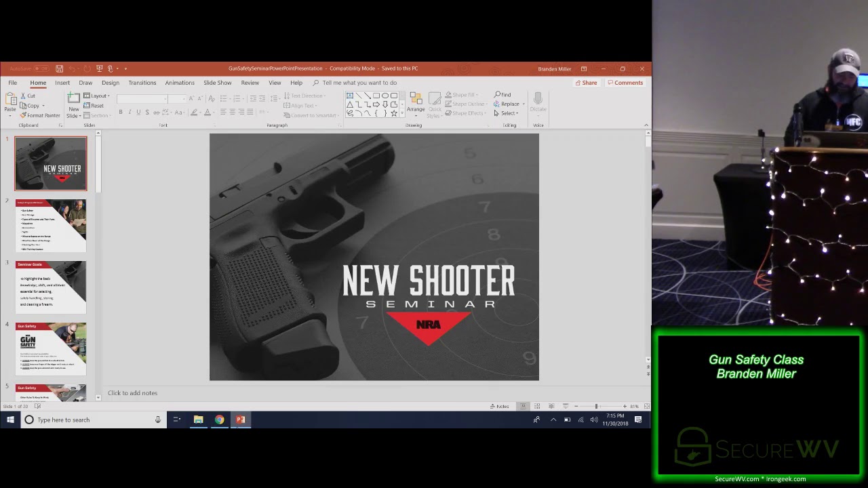The height and width of the screenshot is (488, 868).
Task: Select the Text Box shape in gallery
Action: pyautogui.click(x=350, y=96)
